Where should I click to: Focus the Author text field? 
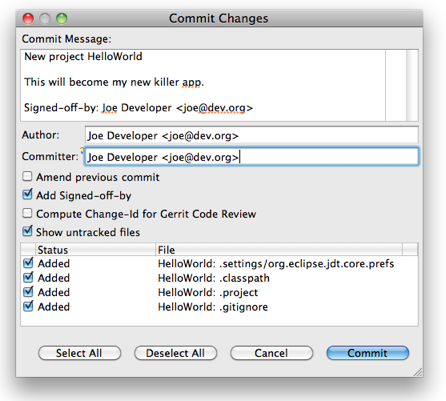pyautogui.click(x=251, y=135)
